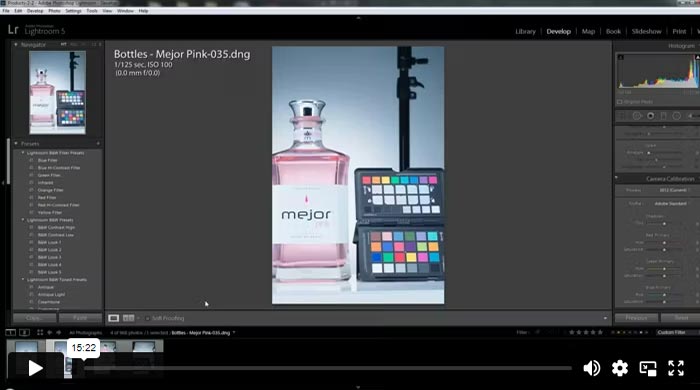The height and width of the screenshot is (390, 700).
Task: Filter by color label
Action: click(x=629, y=332)
